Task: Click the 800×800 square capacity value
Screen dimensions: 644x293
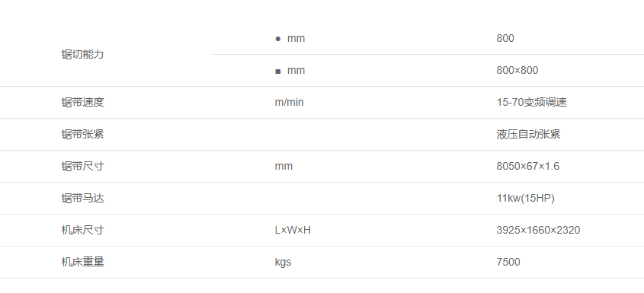Action: pyautogui.click(x=517, y=70)
